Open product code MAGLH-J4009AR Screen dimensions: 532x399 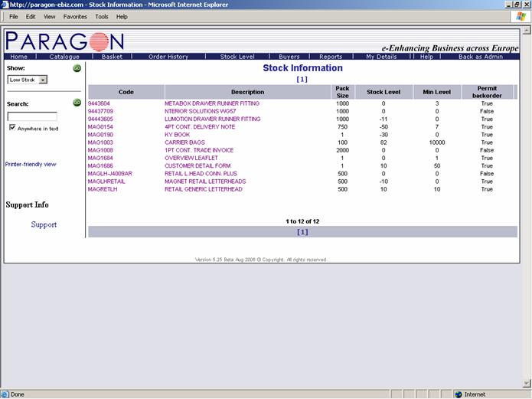(x=110, y=174)
